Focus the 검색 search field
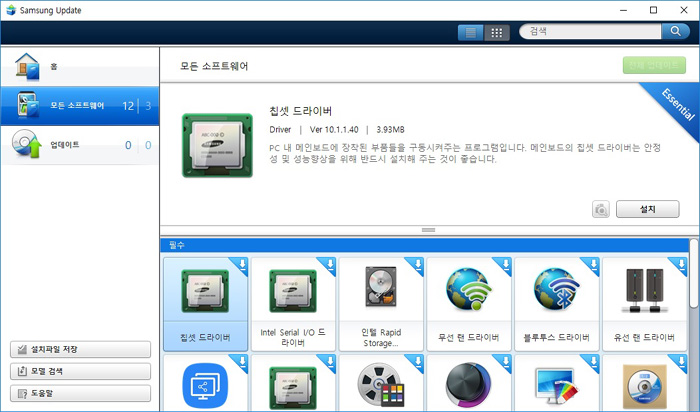The height and width of the screenshot is (412, 700). point(590,31)
